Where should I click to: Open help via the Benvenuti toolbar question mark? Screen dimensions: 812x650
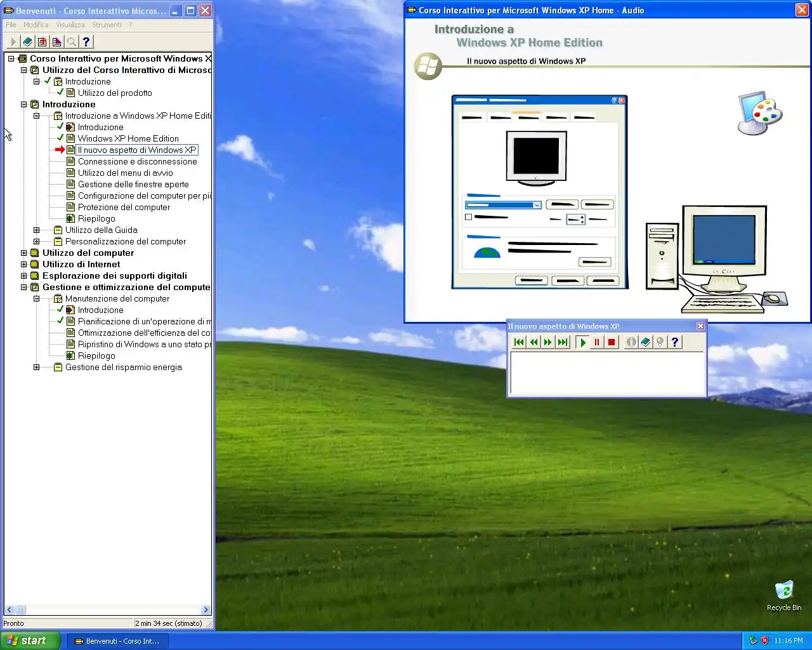pos(86,42)
